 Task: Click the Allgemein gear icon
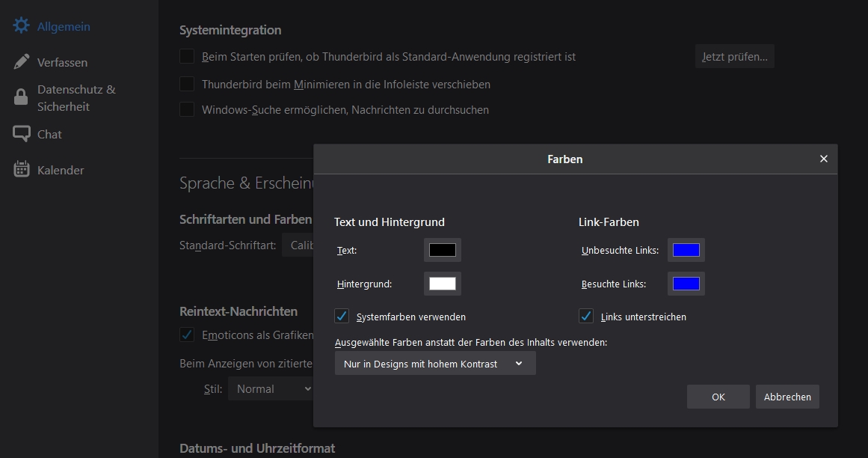pyautogui.click(x=22, y=26)
